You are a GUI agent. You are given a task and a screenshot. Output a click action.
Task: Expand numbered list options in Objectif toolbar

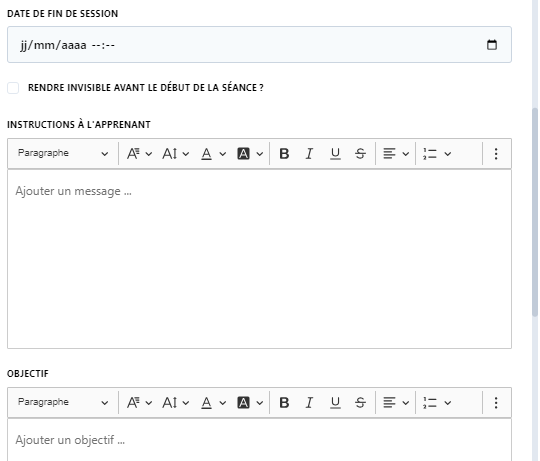coord(437,402)
